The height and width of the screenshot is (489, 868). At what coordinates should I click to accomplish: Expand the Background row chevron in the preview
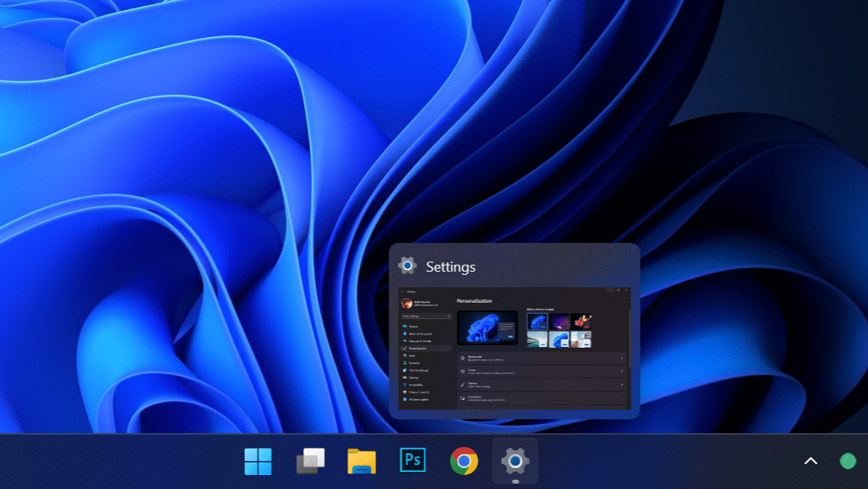click(x=622, y=358)
